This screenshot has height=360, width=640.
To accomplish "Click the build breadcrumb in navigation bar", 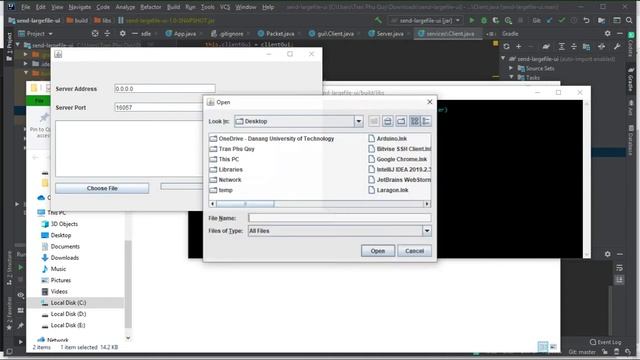I will point(77,20).
